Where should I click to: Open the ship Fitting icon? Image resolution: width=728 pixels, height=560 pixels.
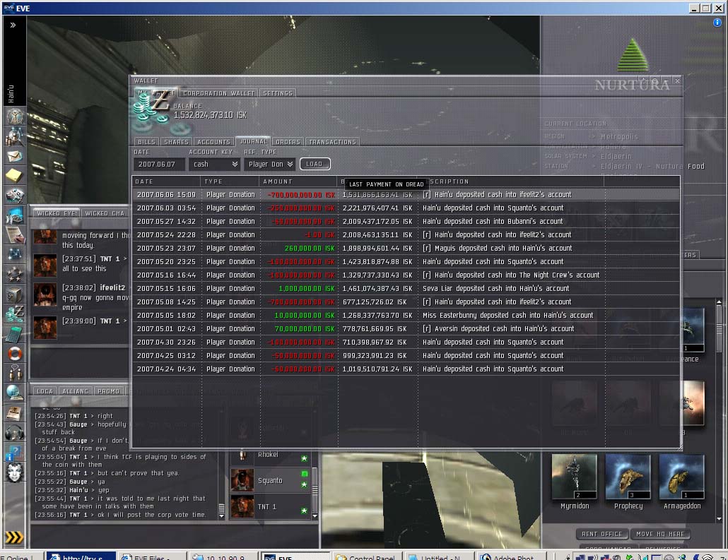pyautogui.click(x=15, y=196)
